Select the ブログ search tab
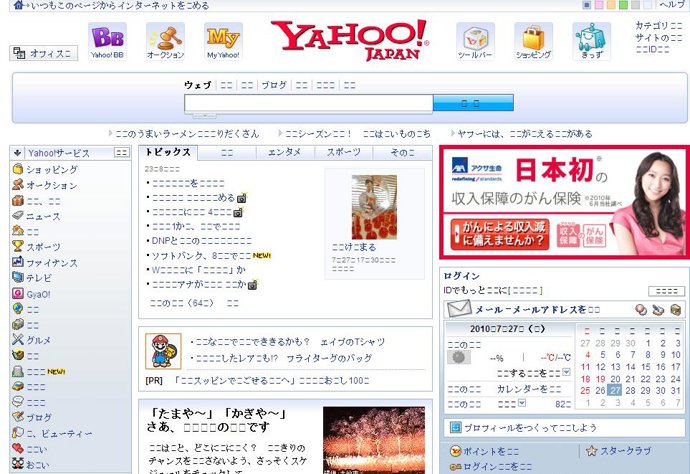Viewport: 690px width, 474px height. [274, 85]
